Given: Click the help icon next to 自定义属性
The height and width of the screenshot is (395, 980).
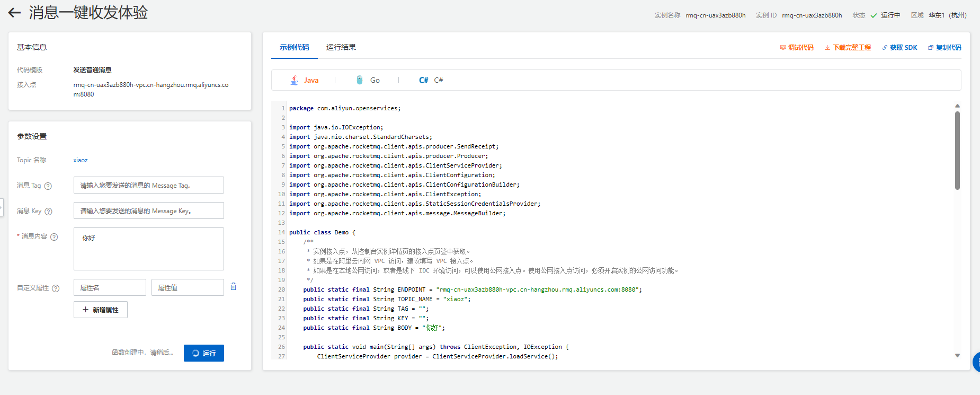Looking at the screenshot, I should (56, 288).
